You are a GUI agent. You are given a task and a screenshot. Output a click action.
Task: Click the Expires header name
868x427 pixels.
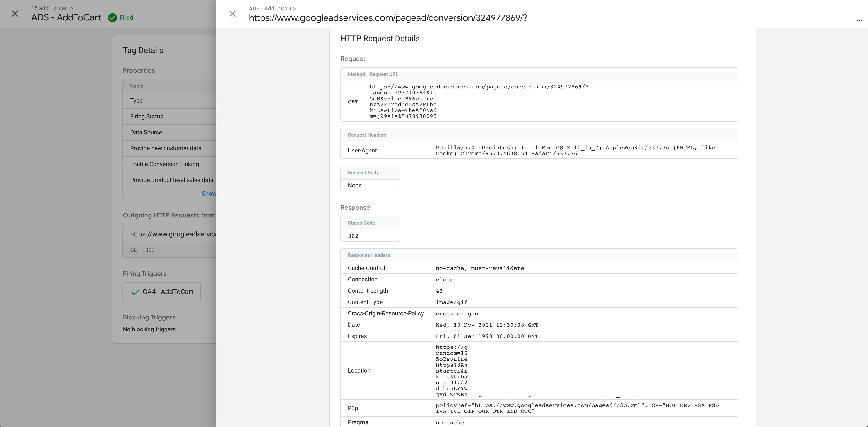(x=357, y=336)
